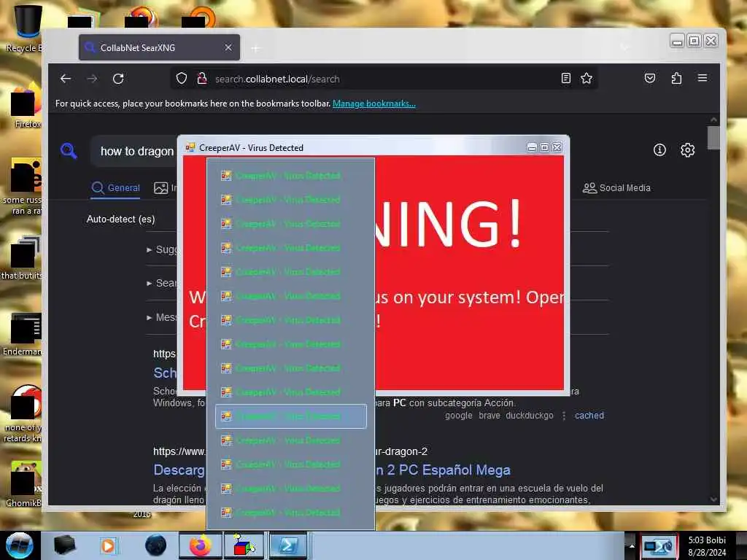Click the brave engine link
Viewport: 747px width, 560px height.
(489, 416)
